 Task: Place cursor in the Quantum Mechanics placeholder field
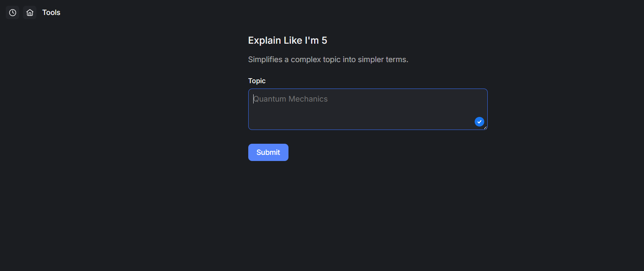[x=367, y=109]
